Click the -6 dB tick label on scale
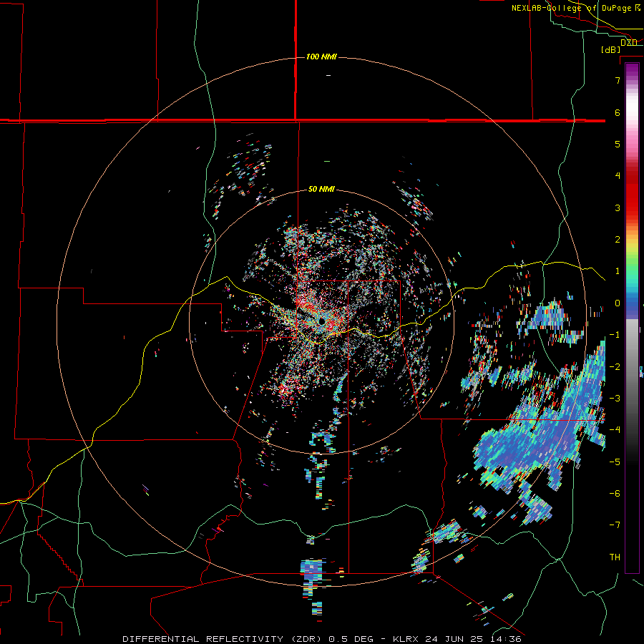The width and height of the screenshot is (644, 644). (x=615, y=494)
